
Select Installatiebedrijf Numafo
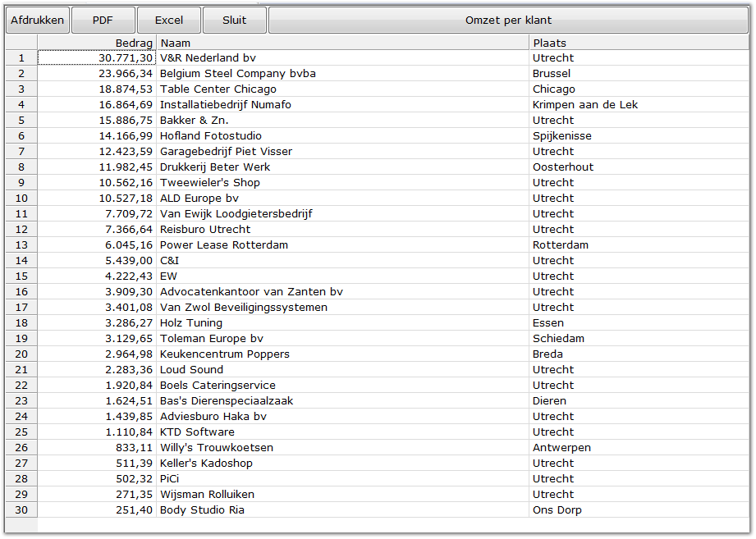pyautogui.click(x=343, y=104)
